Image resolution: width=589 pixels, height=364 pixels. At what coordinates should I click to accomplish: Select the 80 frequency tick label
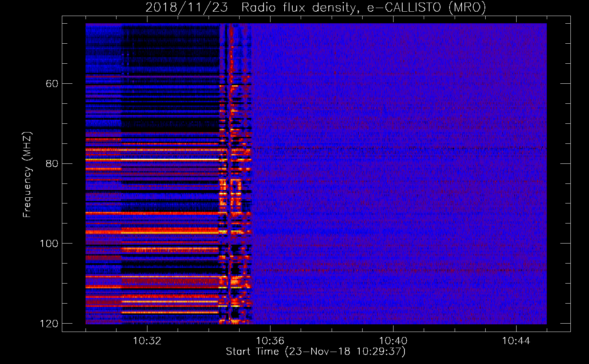pyautogui.click(x=52, y=163)
